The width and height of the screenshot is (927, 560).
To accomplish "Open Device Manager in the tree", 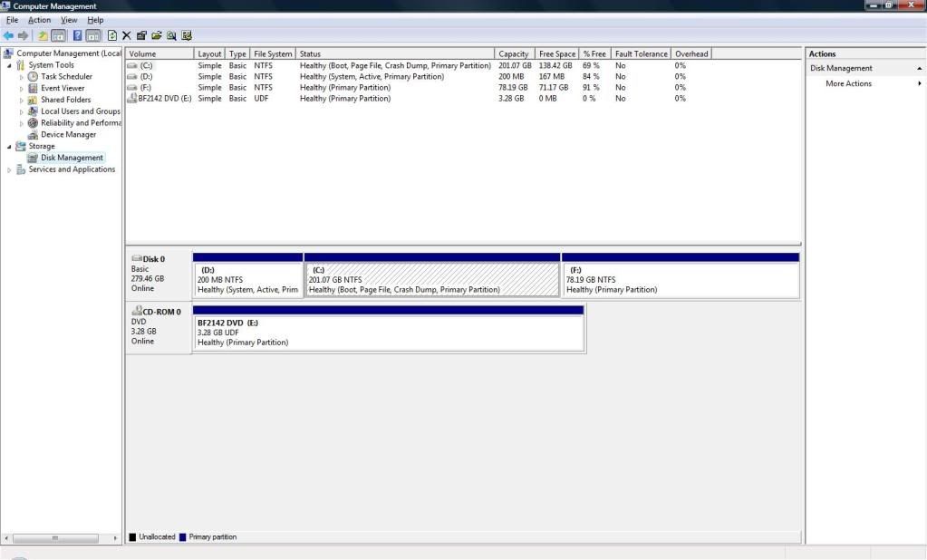I will point(68,134).
